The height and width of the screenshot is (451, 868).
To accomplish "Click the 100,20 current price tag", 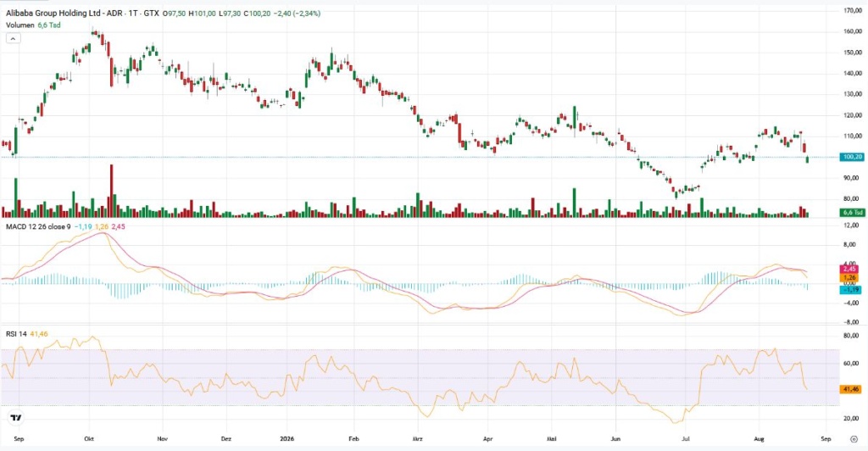I will [852, 157].
